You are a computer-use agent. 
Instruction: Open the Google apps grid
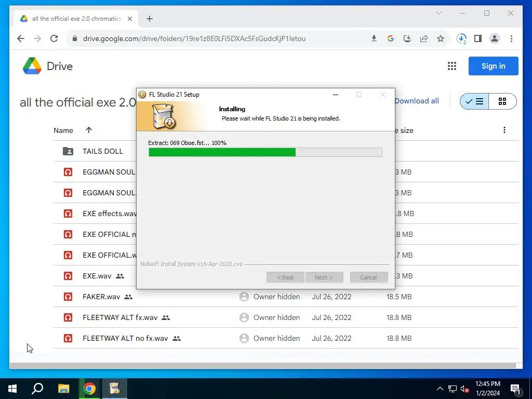click(x=452, y=66)
